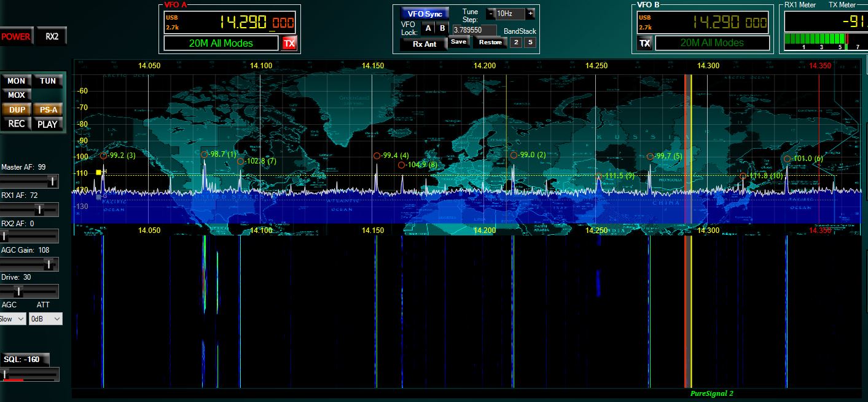This screenshot has width=868, height=402.
Task: Click the grey G level marker square
Action: (98, 197)
